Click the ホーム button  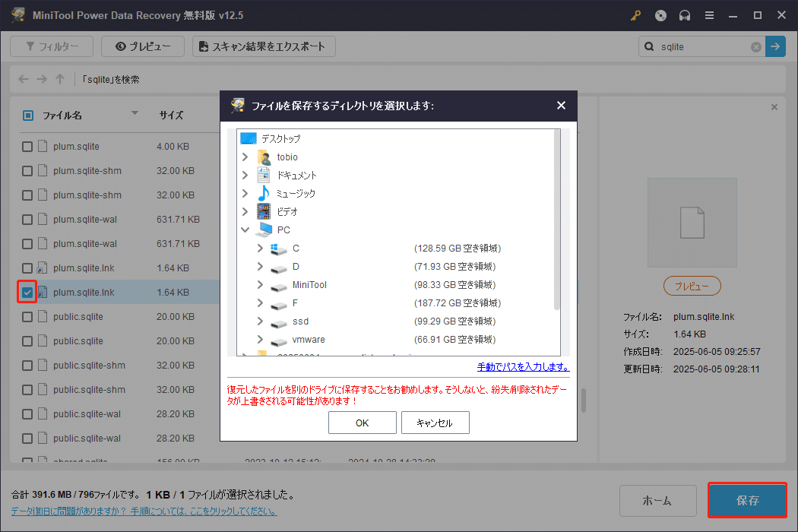pos(658,500)
